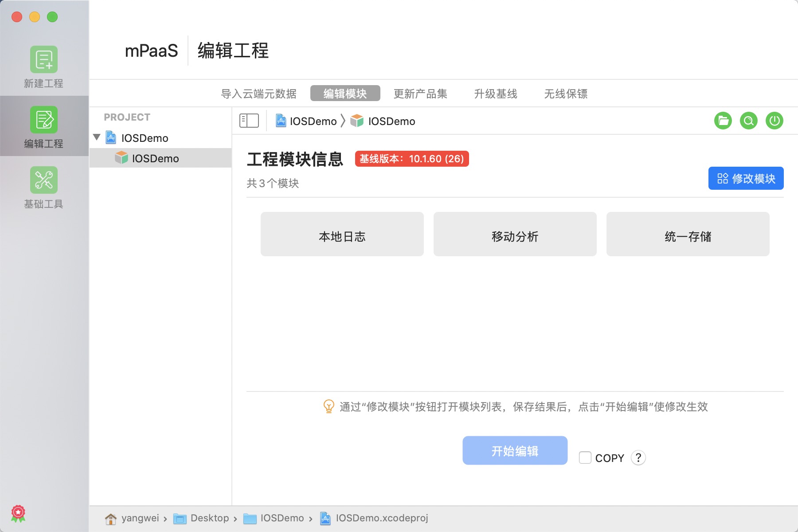Image resolution: width=798 pixels, height=532 pixels.
Task: Click the 基线版本 10.1.60 red badge
Action: click(411, 159)
